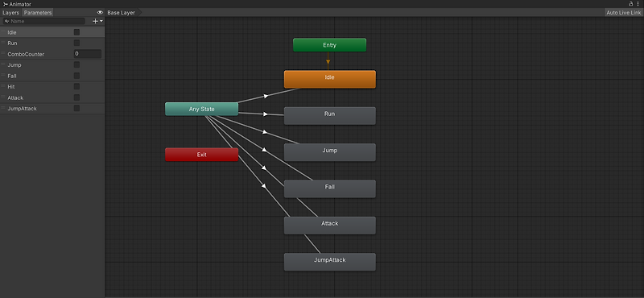This screenshot has width=644, height=298.
Task: Switch to the Parameters tab
Action: [x=38, y=13]
